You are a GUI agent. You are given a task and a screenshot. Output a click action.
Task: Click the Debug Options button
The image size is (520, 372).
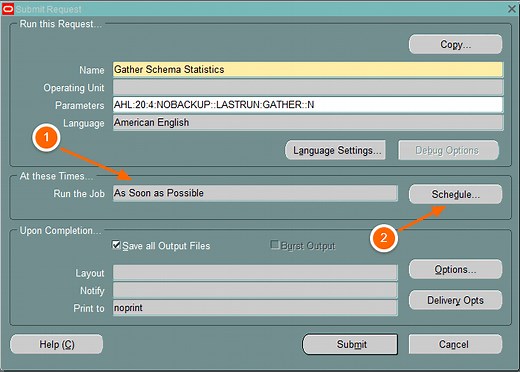(448, 150)
